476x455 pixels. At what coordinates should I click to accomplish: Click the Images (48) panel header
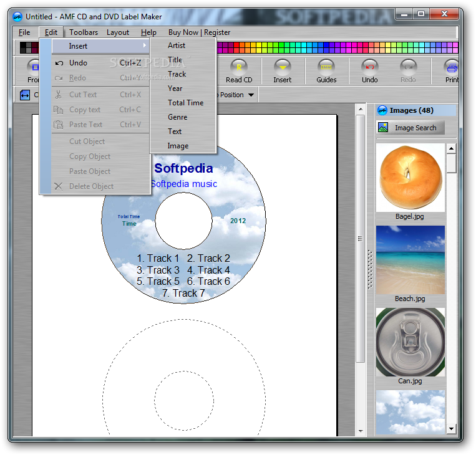(416, 110)
